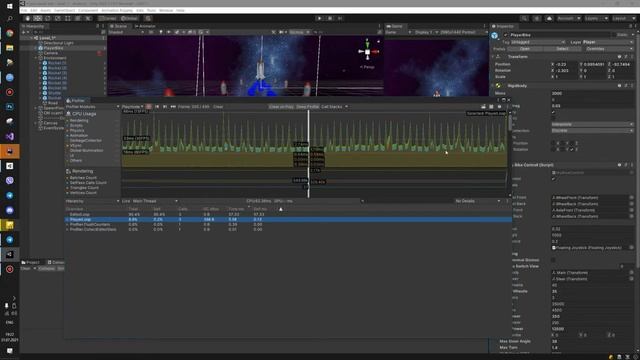Go to next frame in Profiler
This screenshot has width=640, height=360.
165,107
